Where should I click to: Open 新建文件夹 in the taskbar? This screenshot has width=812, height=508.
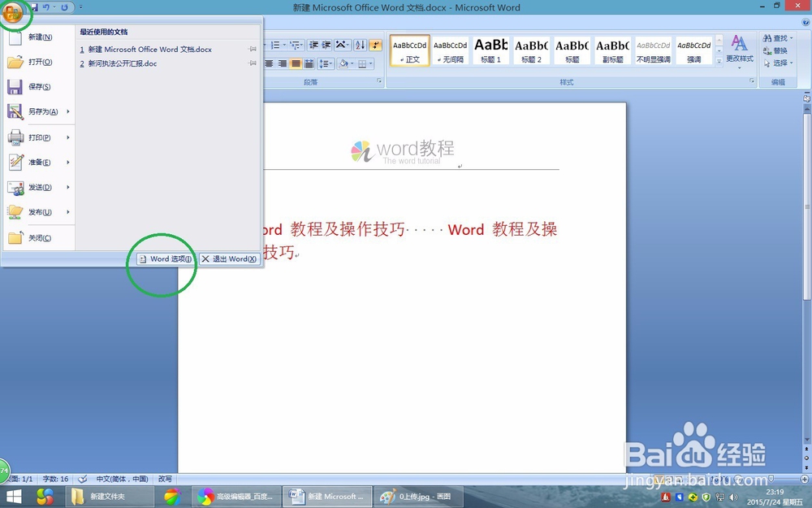(x=110, y=497)
